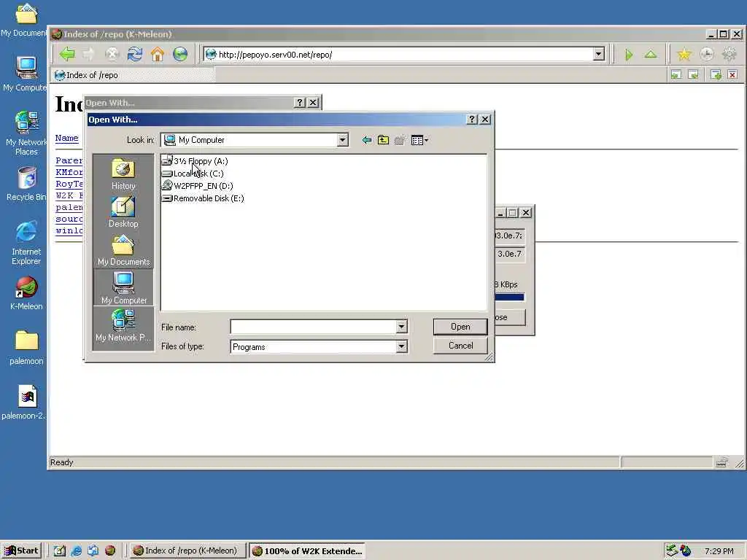Viewport: 747px width, 560px height.
Task: Open the sourc link in repo index
Action: point(69,219)
